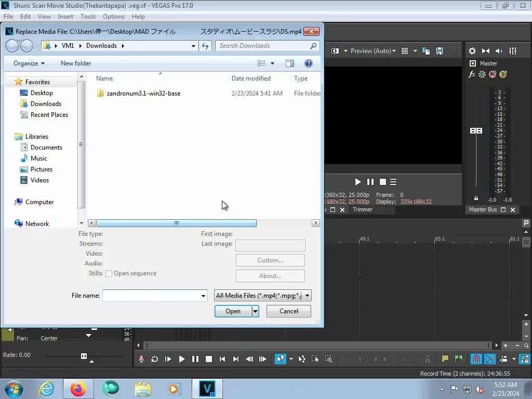Click the preview playback menu icon
532x399 pixels.
click(x=393, y=182)
